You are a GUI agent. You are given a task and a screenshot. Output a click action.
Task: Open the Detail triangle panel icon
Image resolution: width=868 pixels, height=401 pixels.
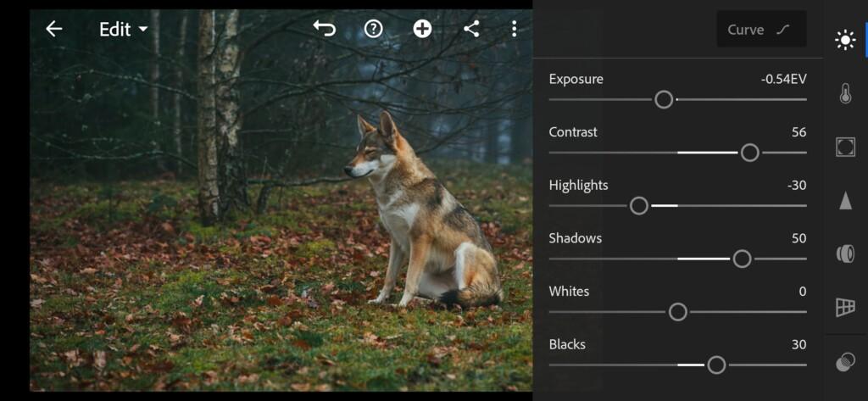point(845,200)
